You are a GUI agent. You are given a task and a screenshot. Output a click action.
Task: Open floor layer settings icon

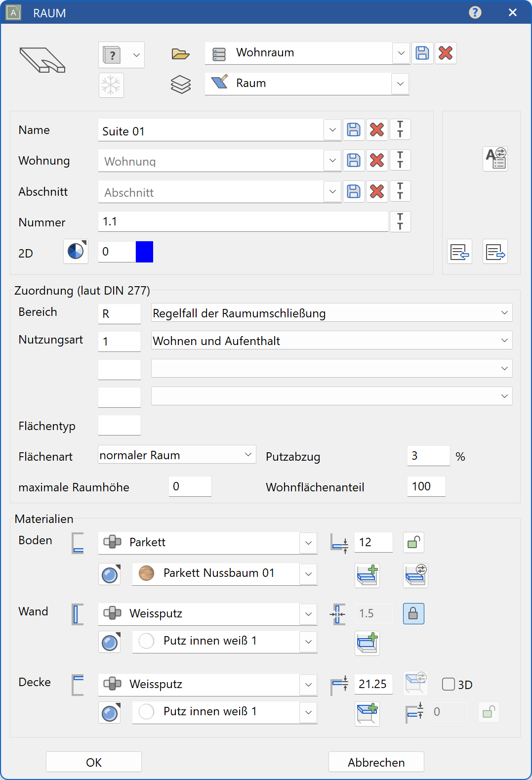(415, 575)
